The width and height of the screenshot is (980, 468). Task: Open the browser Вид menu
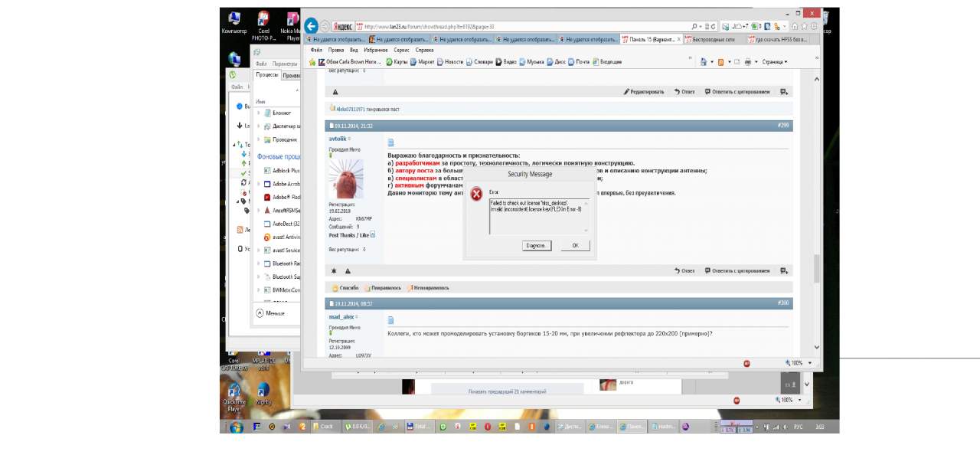click(x=354, y=50)
